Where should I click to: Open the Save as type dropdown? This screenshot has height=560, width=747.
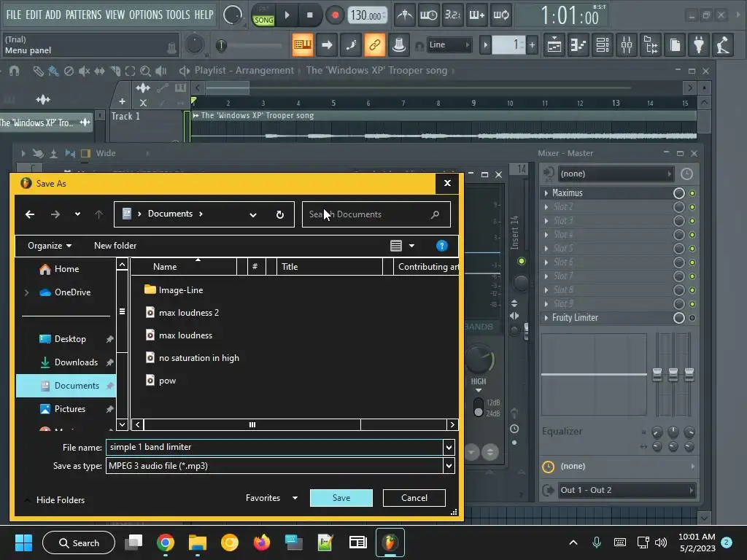click(449, 466)
